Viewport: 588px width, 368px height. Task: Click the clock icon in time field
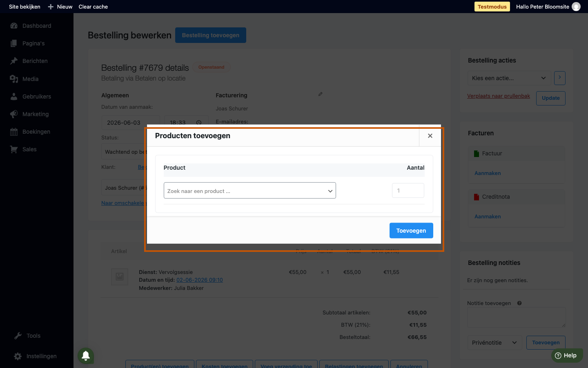point(199,123)
